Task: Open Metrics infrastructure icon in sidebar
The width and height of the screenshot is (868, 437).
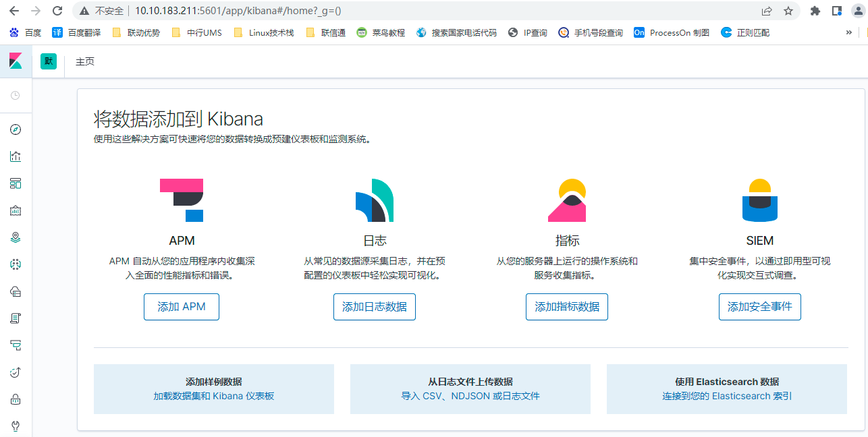Action: (16, 291)
